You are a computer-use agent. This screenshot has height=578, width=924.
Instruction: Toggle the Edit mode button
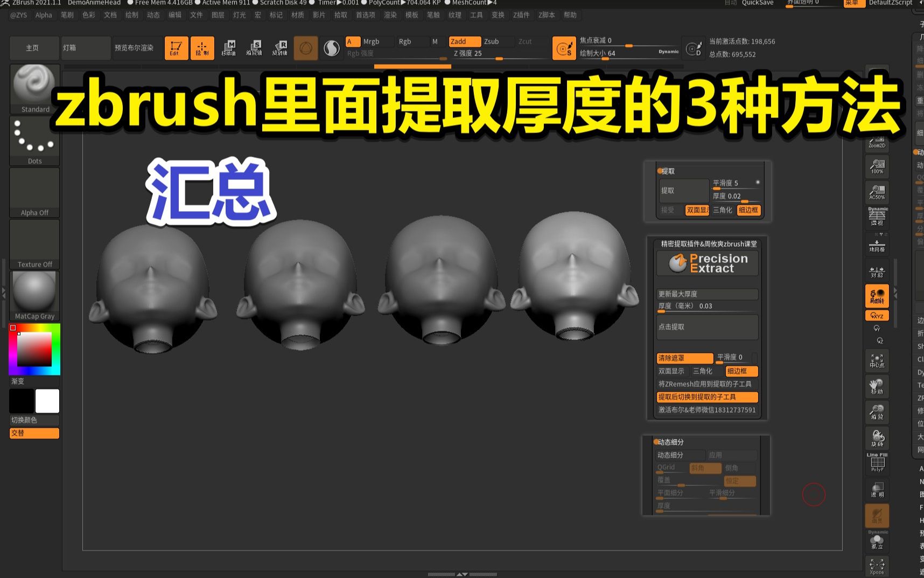pyautogui.click(x=176, y=48)
